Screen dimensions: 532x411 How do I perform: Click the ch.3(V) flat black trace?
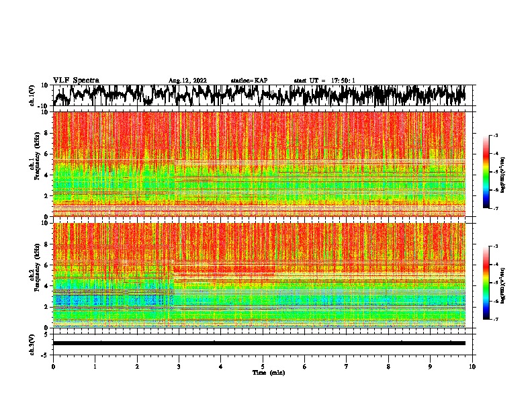point(259,343)
